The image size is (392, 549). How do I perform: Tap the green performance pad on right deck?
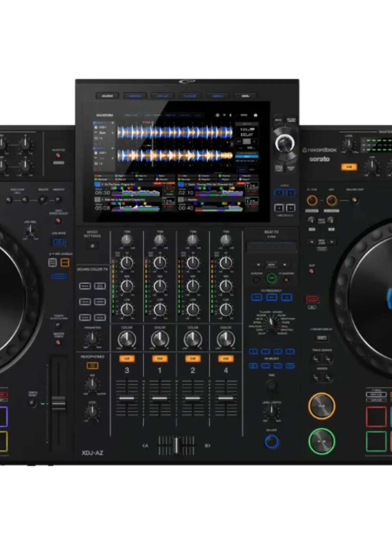click(376, 441)
